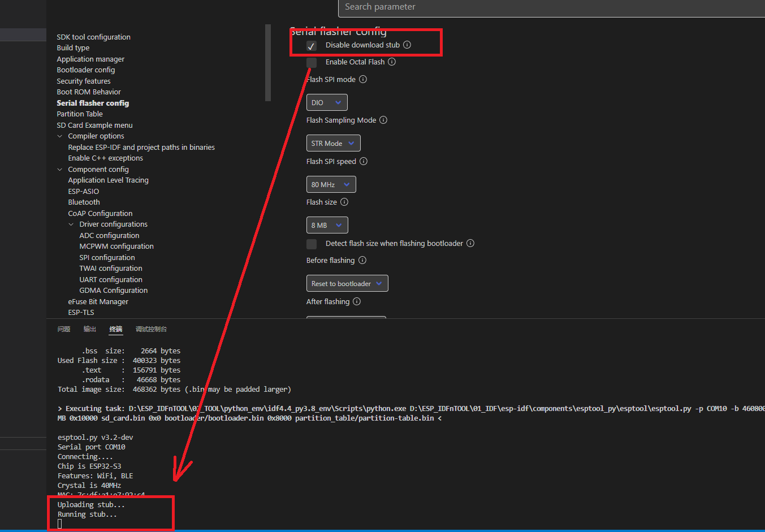This screenshot has height=532, width=765.
Task: Open Bootloader config settings
Action: tap(86, 70)
